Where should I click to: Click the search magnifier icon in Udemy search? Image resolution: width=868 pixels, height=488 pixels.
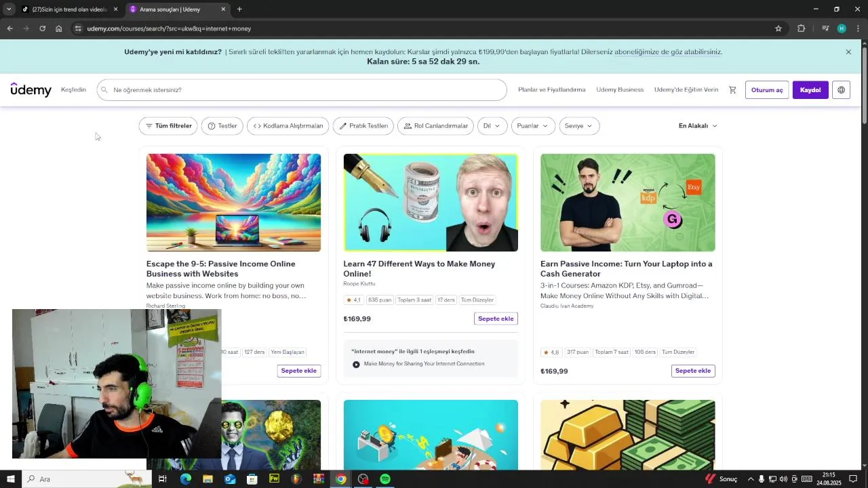[x=104, y=90]
